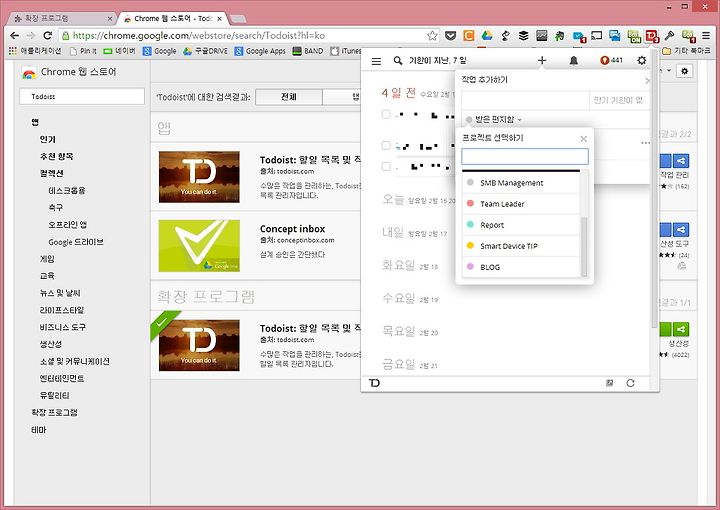Image resolution: width=720 pixels, height=510 pixels.
Task: Click the red Todoist extension icon
Action: pyautogui.click(x=652, y=36)
